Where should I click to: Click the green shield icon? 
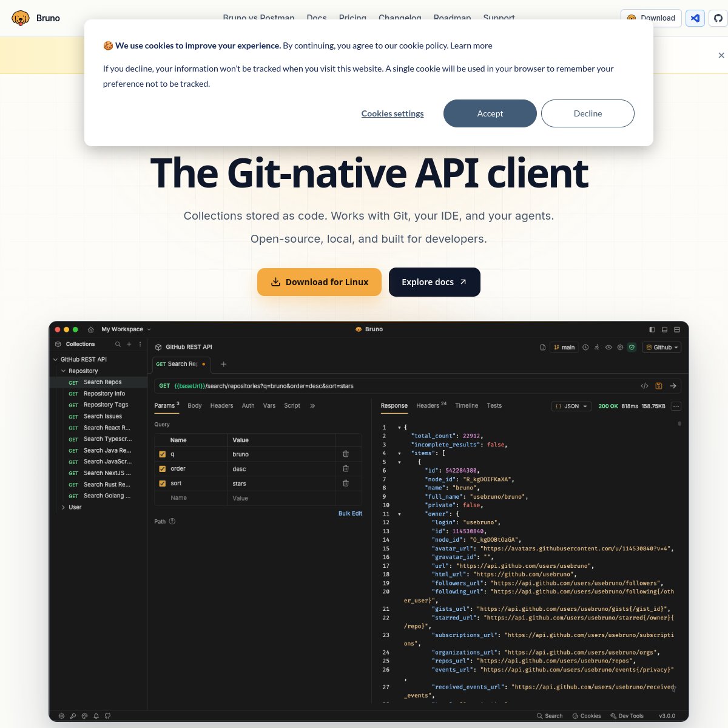pos(632,348)
